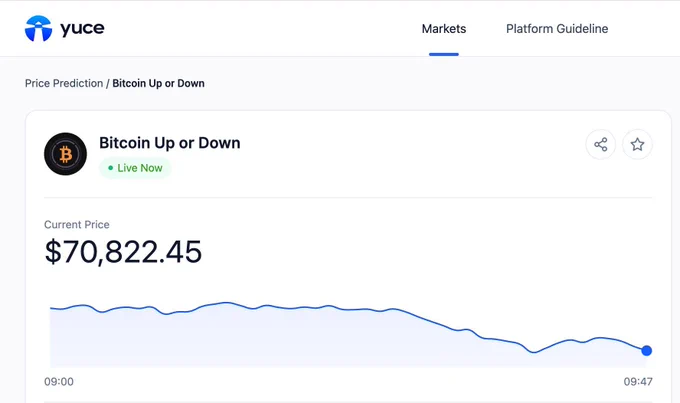Open the Markets tab
The image size is (680, 403).
444,29
